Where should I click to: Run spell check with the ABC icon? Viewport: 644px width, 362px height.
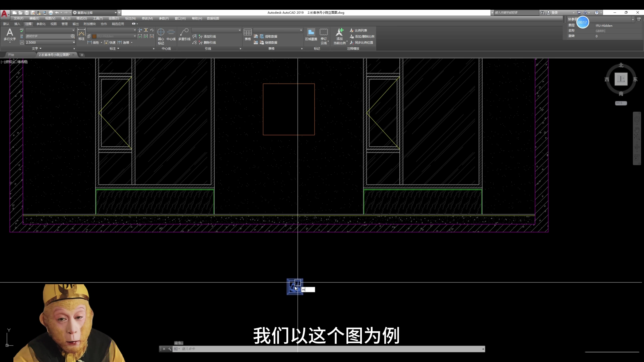coord(21,31)
